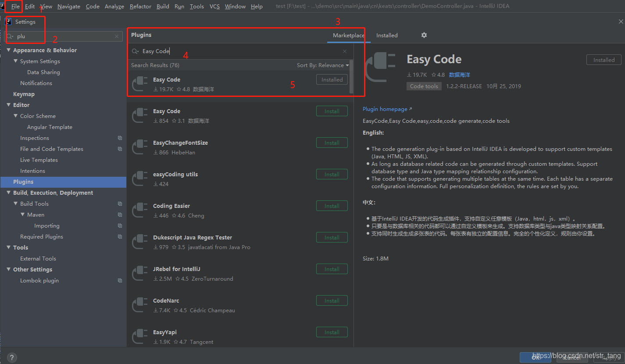
Task: Install the JRebel for IntelliJ plugin
Action: point(332,269)
